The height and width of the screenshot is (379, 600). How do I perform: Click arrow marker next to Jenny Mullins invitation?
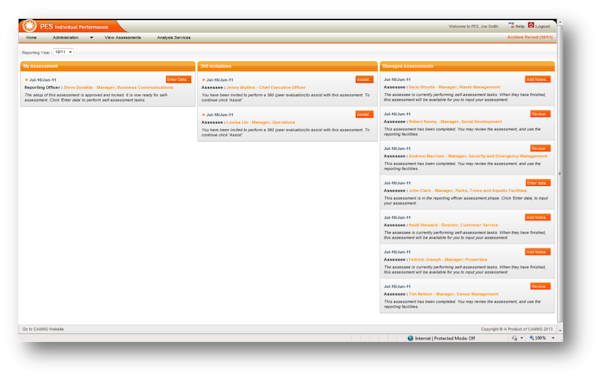[204, 80]
